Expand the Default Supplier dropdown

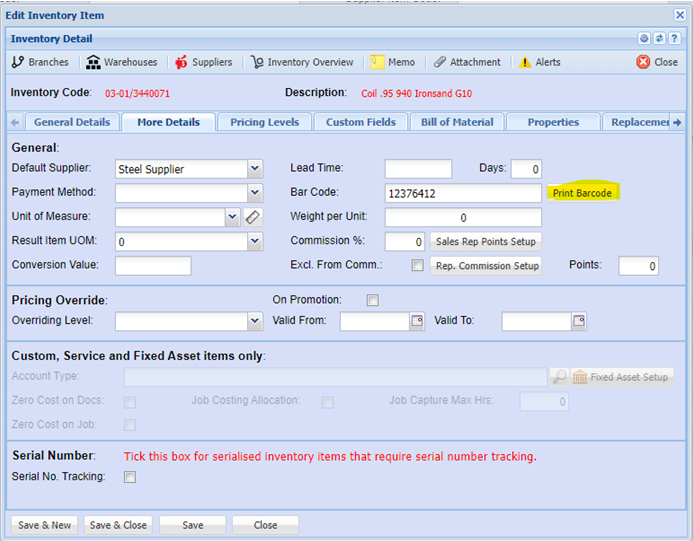(x=254, y=169)
